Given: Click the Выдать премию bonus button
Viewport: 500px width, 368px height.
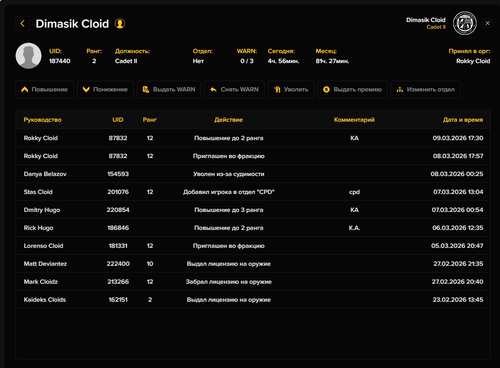Looking at the screenshot, I should pyautogui.click(x=352, y=89).
